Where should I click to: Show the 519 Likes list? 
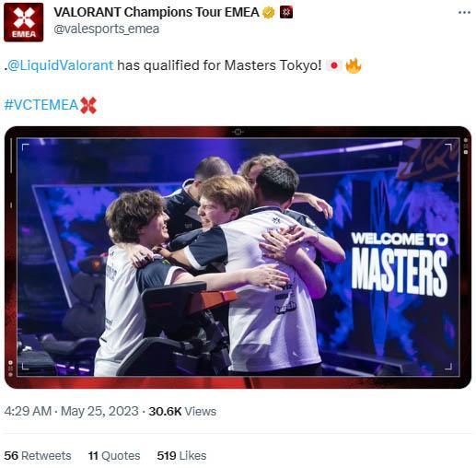pos(181,455)
